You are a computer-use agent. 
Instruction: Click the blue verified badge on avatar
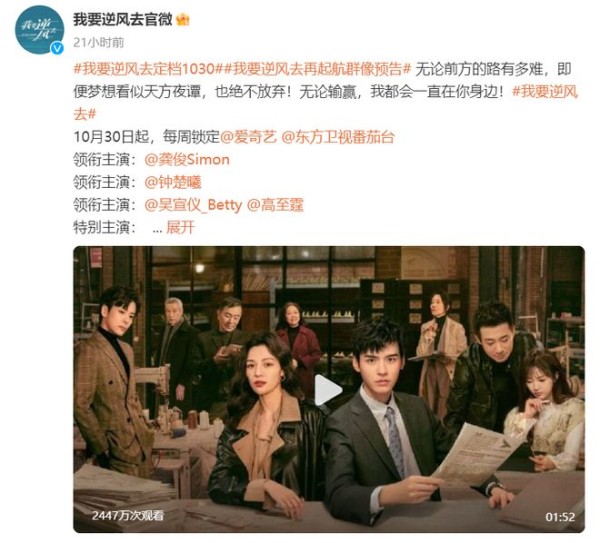(x=57, y=48)
